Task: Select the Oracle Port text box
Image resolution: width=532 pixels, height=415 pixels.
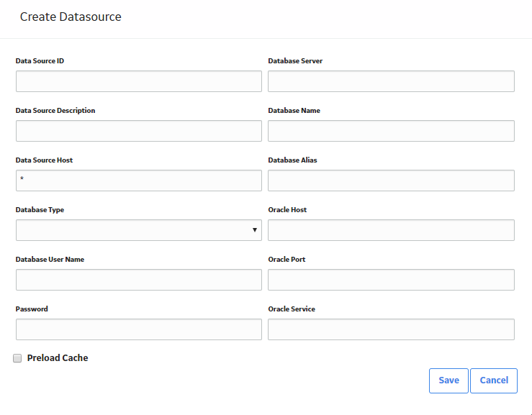Action: point(391,280)
